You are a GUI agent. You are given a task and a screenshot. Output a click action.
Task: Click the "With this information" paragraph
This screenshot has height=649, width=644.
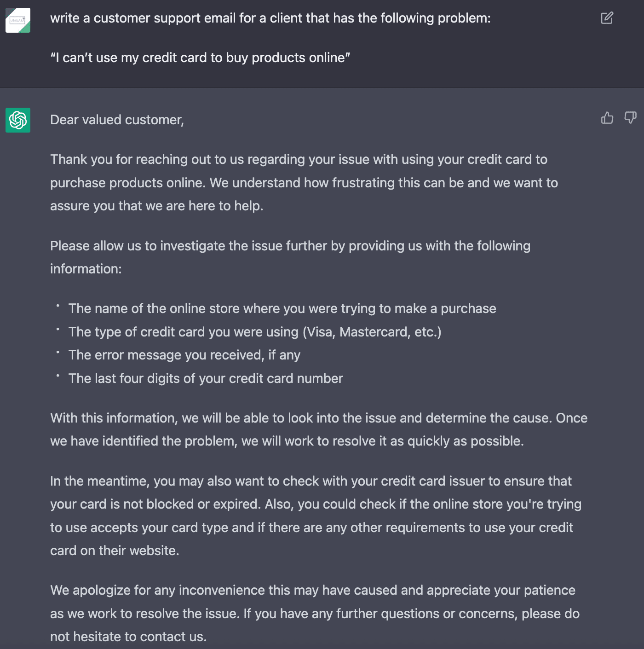pos(318,429)
